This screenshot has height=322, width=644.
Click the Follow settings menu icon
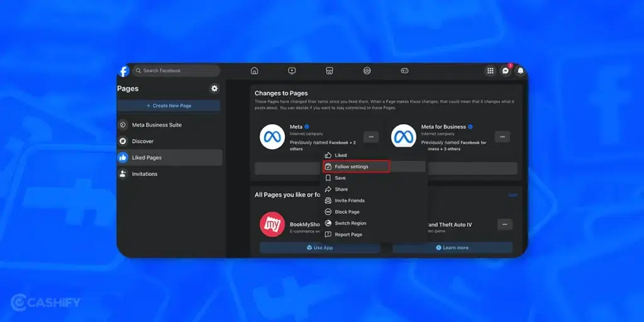328,167
